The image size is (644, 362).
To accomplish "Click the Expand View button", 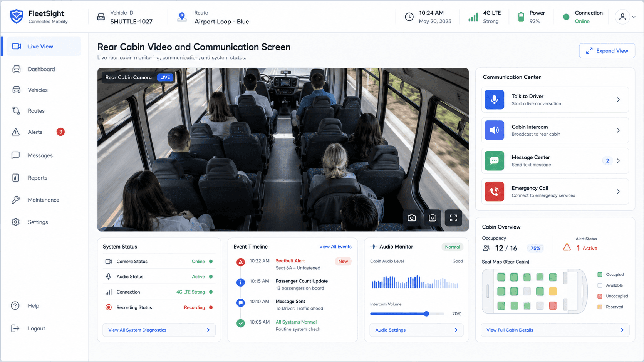I will tap(607, 51).
